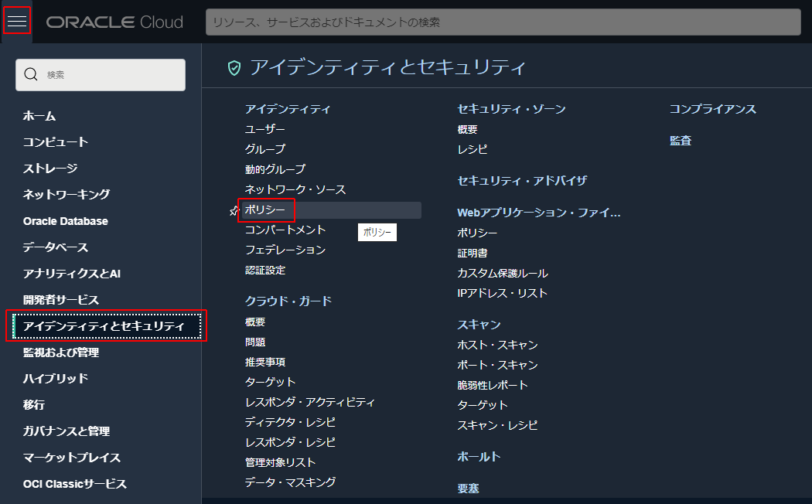Open ハイブリッド category

(x=56, y=379)
